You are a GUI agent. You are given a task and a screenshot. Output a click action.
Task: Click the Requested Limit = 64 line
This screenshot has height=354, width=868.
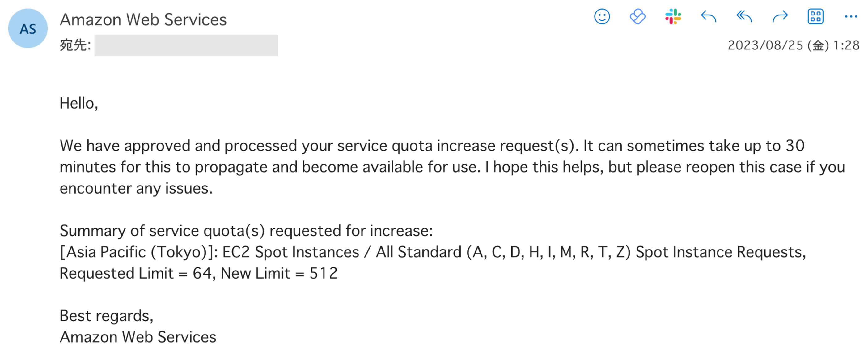pos(198,273)
